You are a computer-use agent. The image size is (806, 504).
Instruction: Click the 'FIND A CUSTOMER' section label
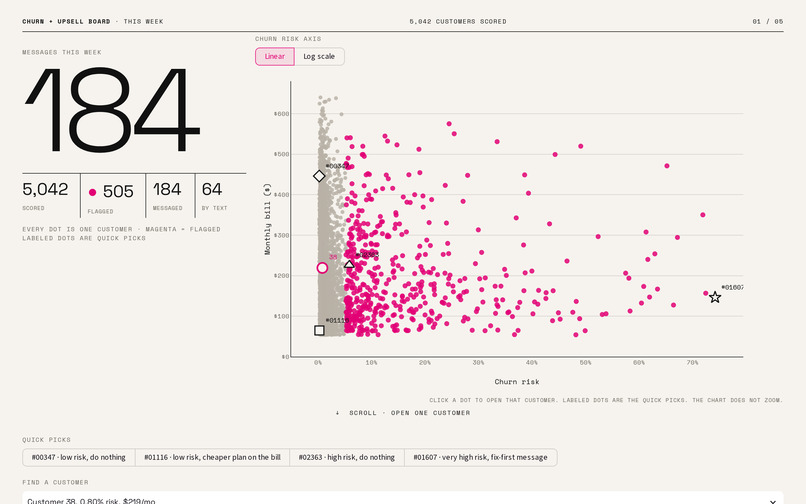coord(55,482)
